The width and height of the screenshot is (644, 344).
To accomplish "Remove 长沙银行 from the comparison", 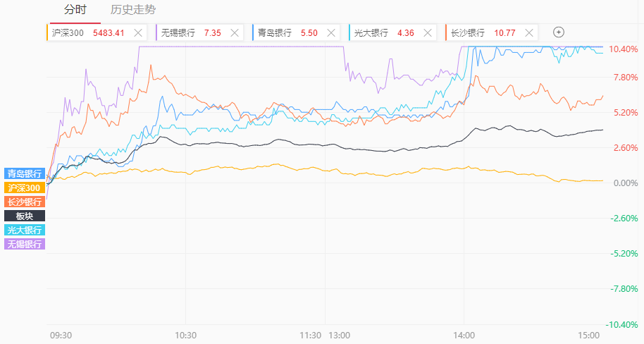I will tap(529, 33).
